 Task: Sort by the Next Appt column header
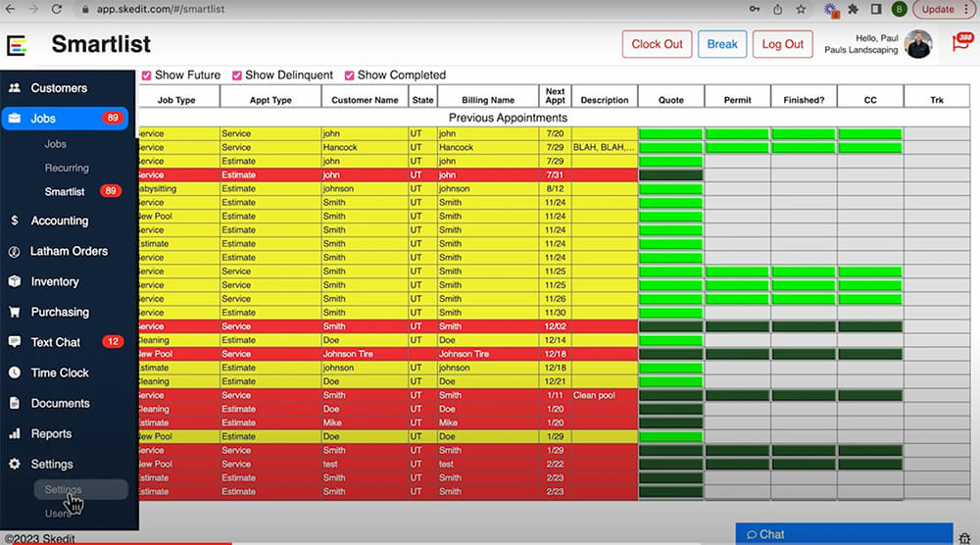[x=555, y=96]
